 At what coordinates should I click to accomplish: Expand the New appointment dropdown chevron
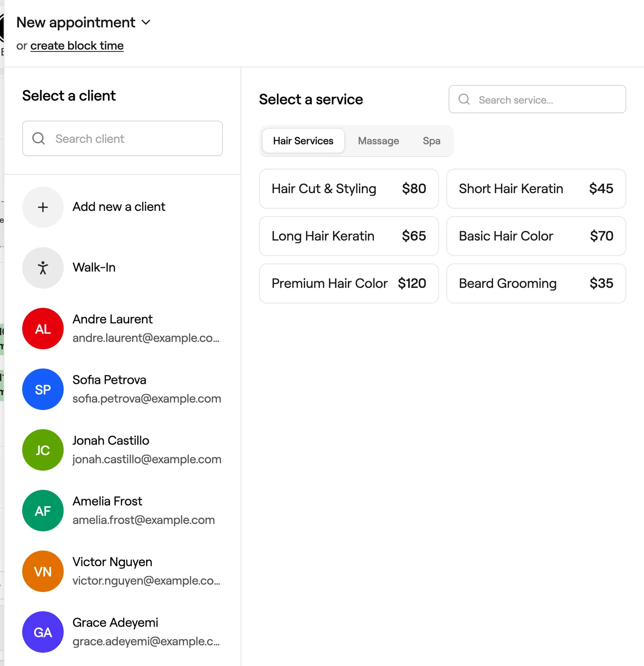click(x=146, y=23)
